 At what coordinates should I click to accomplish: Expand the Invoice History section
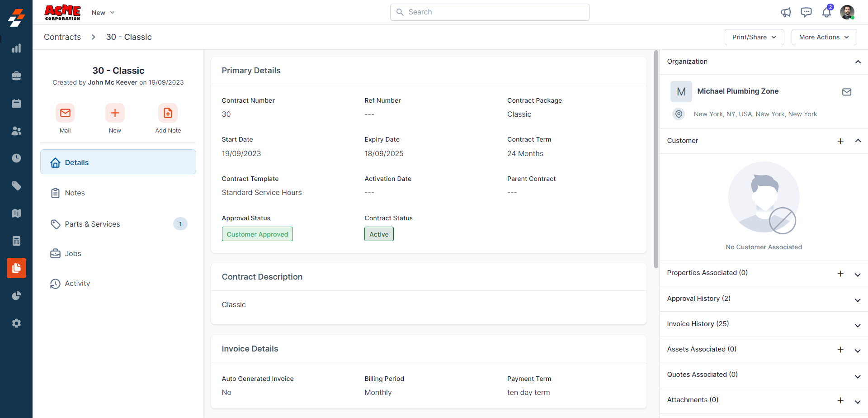click(x=857, y=325)
